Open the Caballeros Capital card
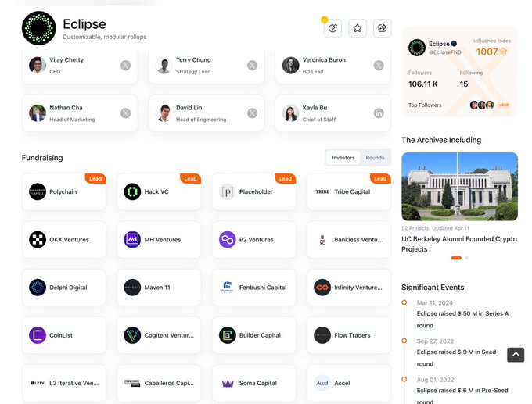This screenshot has width=532, height=404. pos(159,383)
